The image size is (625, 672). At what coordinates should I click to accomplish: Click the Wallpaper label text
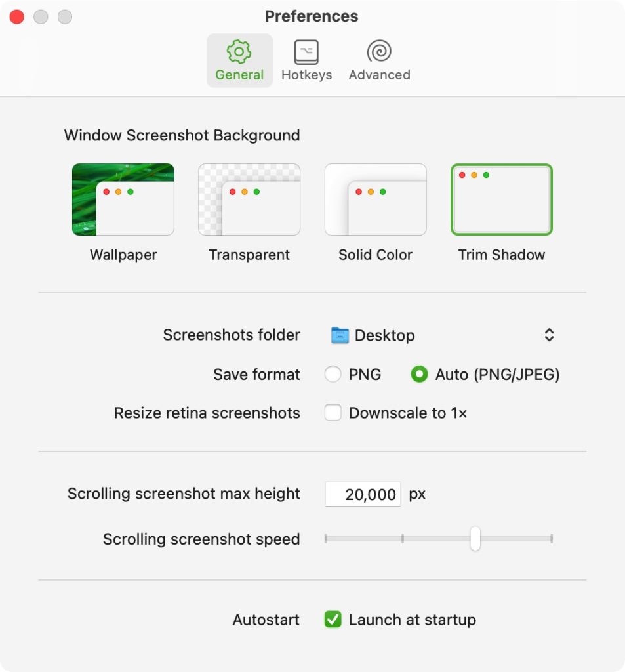(x=123, y=255)
